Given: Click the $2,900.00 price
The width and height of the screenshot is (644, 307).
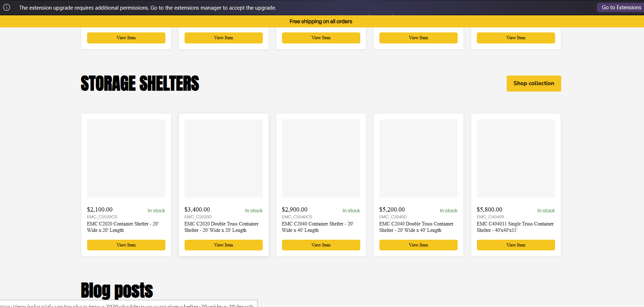Looking at the screenshot, I should click(x=295, y=210).
